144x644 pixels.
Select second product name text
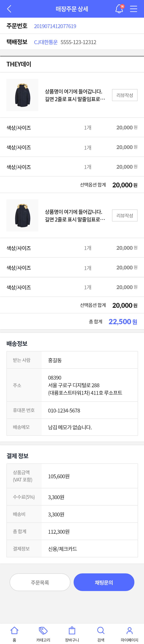pyautogui.click(x=75, y=215)
